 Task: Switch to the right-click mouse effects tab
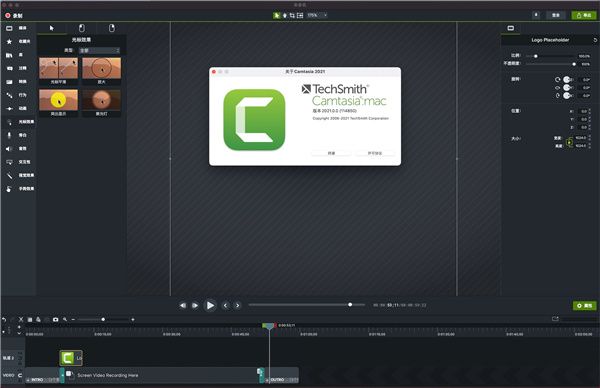tap(111, 28)
